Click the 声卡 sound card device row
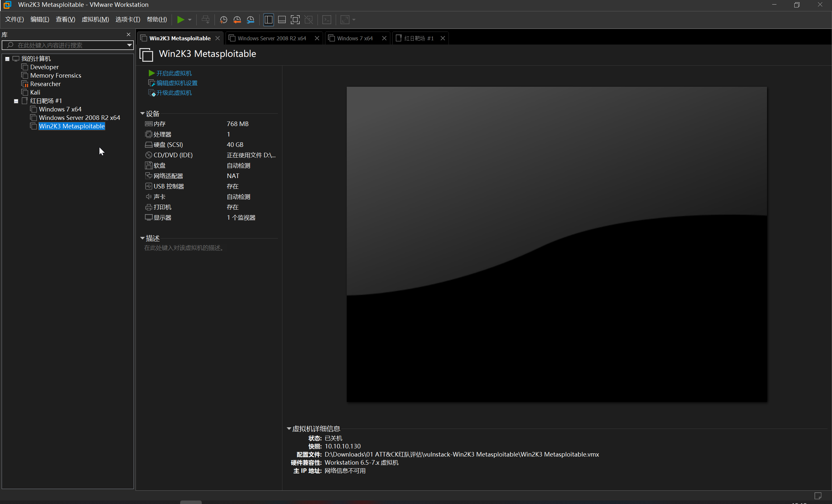The image size is (832, 504). (x=210, y=197)
